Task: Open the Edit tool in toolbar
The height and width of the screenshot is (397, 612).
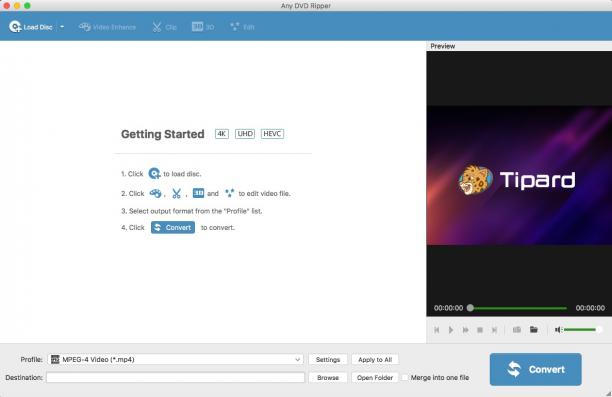Action: 242,27
